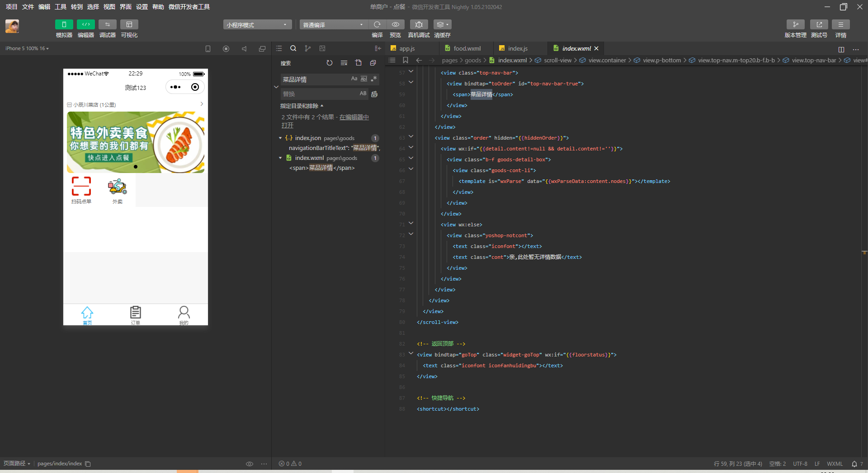Collapse the editor sidebar panel
Screen dimensions: 868x473
(x=378, y=48)
